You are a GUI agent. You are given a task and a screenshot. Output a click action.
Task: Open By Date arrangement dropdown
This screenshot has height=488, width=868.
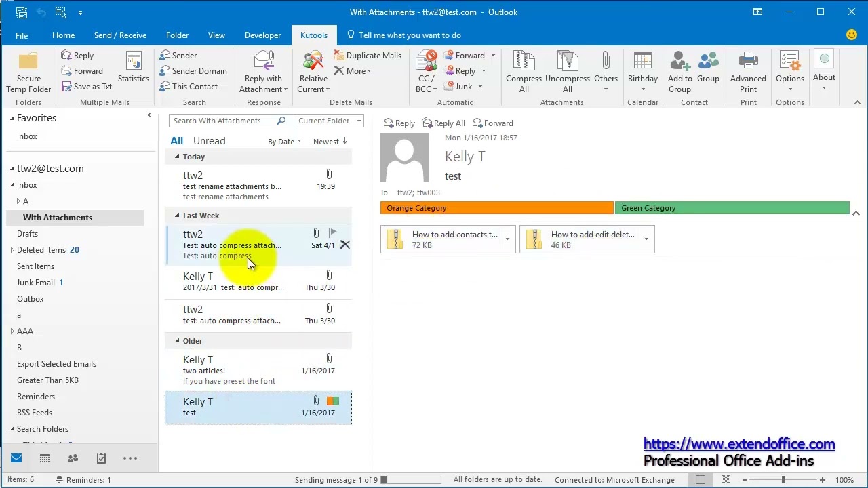(284, 142)
